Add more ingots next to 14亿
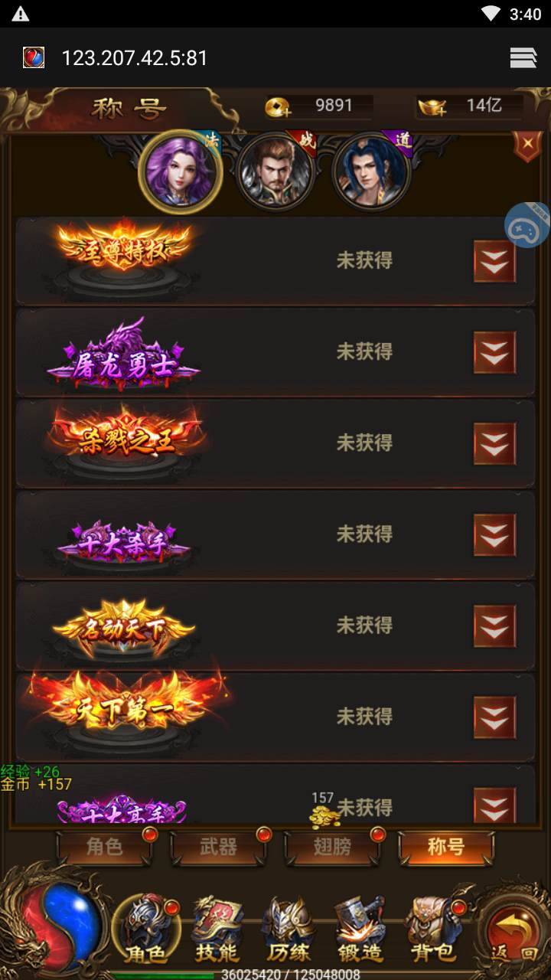 pos(432,108)
